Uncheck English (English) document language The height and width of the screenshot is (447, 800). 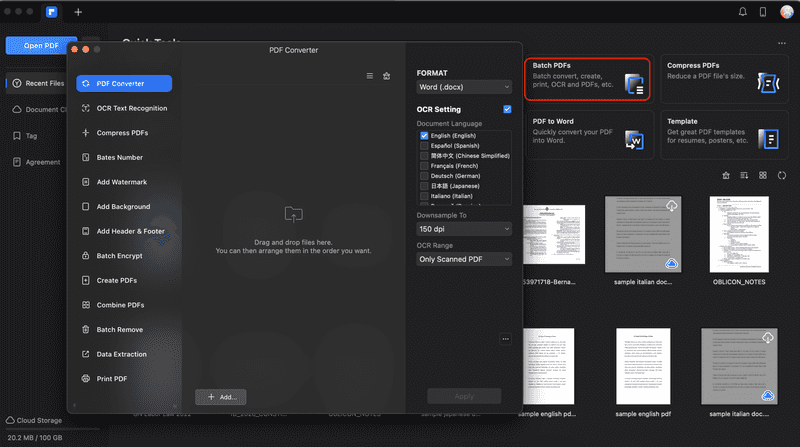(x=425, y=135)
